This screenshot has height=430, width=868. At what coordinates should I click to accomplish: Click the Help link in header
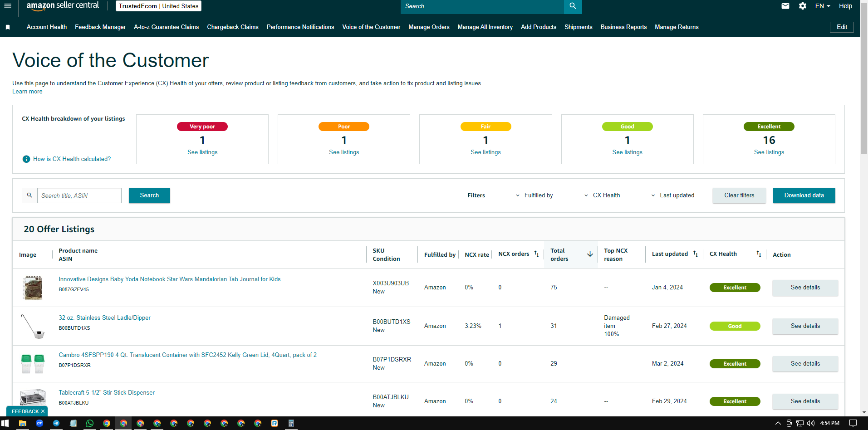845,6
